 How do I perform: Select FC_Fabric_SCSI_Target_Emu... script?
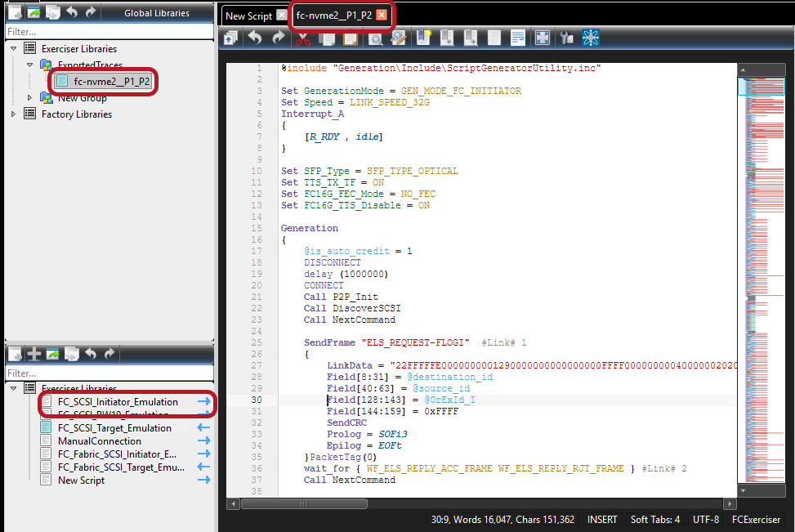click(121, 467)
